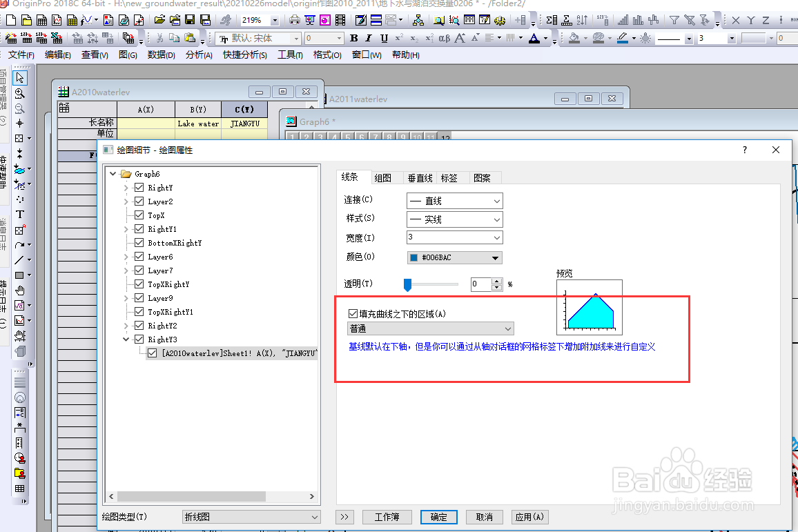Screen dimensions: 798x532
Task: Switch to the 垂直线 tab
Action: 420,178
